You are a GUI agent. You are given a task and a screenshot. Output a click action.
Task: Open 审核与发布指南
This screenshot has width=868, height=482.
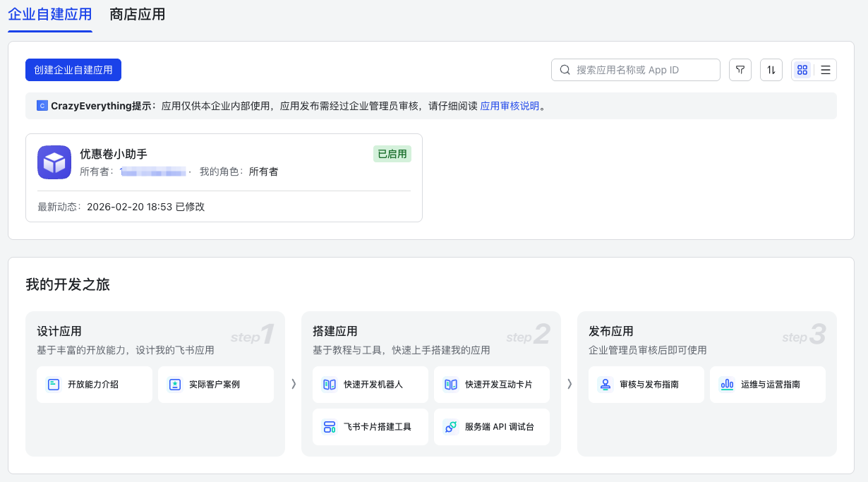pos(646,385)
